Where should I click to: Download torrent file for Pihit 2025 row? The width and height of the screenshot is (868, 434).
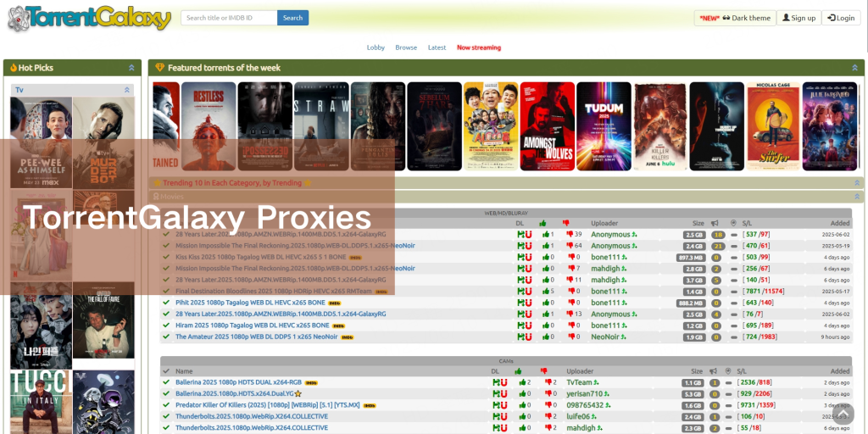(x=520, y=303)
